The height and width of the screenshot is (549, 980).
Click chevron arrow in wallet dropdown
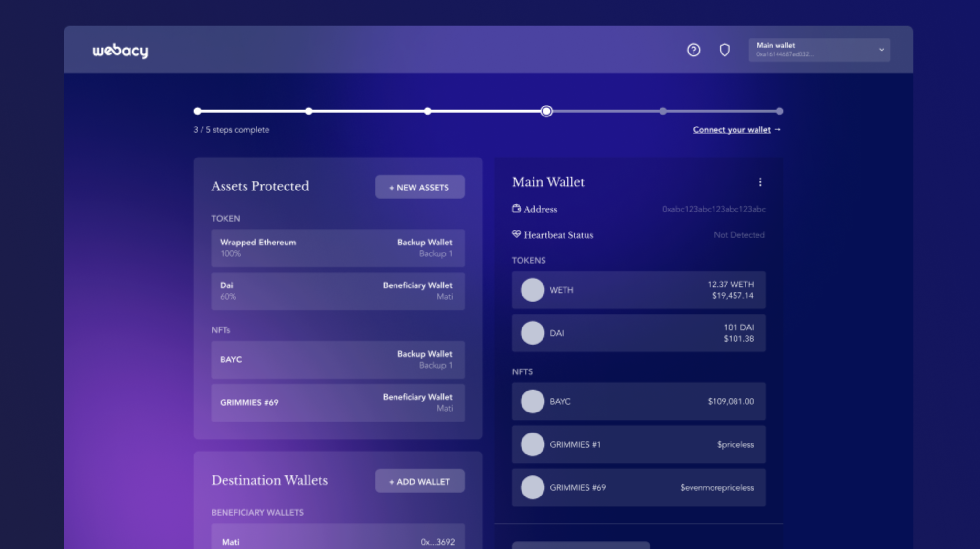[x=881, y=50]
